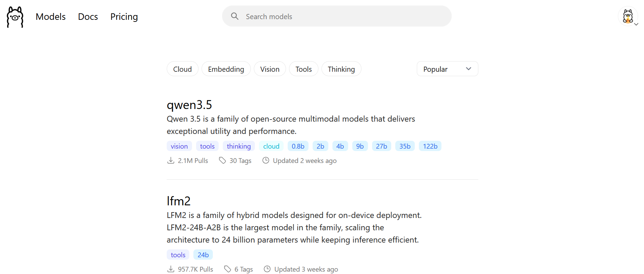Open the Popular sort dropdown
The height and width of the screenshot is (274, 644).
point(447,69)
